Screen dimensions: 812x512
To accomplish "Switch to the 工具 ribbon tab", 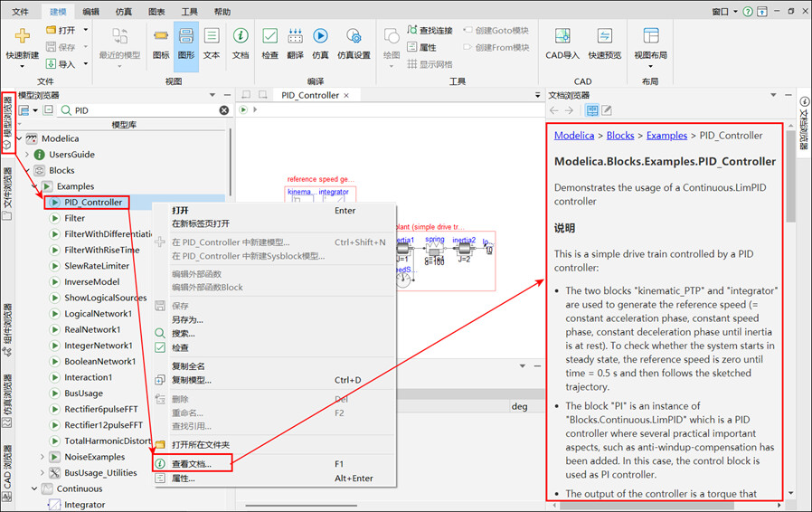I will pos(190,12).
